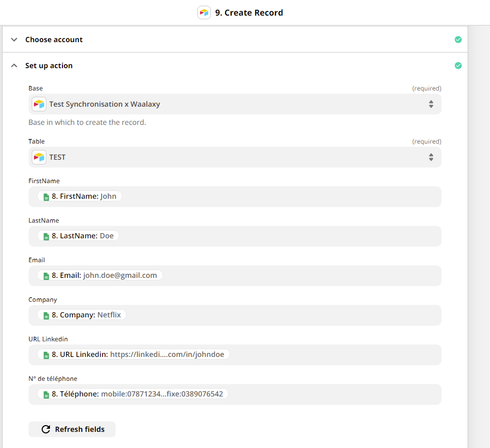Click the Google Sheets icon in LastName pill

[x=46, y=236]
